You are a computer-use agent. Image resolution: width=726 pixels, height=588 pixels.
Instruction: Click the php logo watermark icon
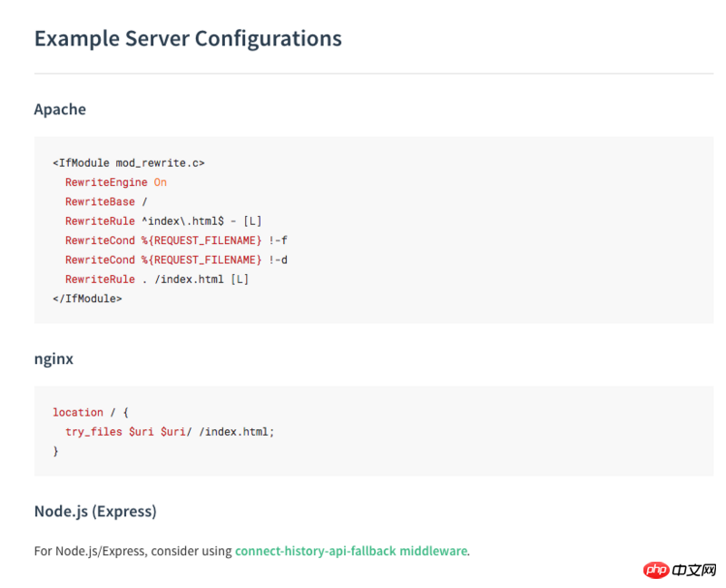click(655, 569)
